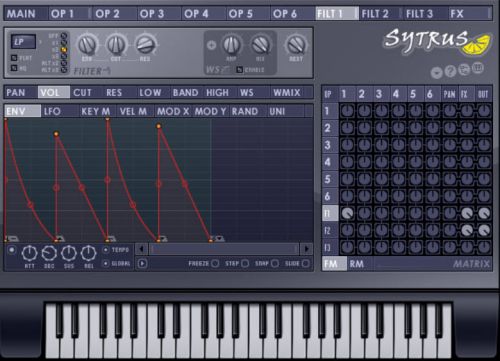Select the KEY M articulation source
The image size is (500, 361).
[98, 111]
